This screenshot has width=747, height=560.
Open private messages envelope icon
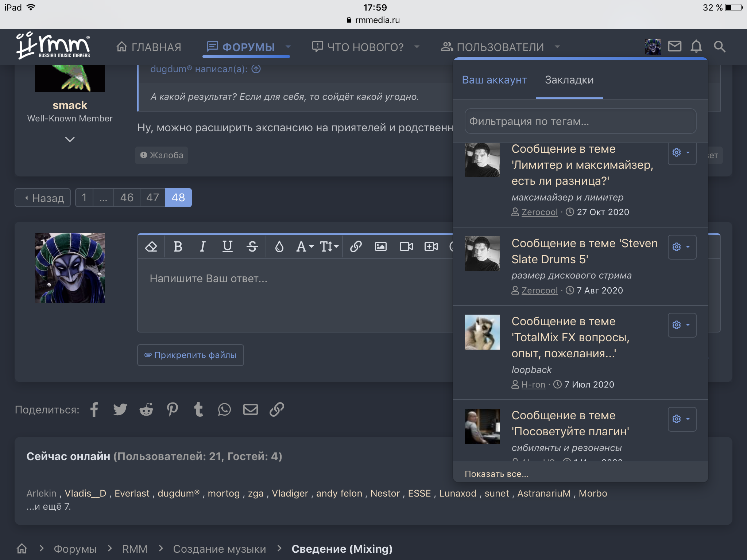pyautogui.click(x=674, y=47)
